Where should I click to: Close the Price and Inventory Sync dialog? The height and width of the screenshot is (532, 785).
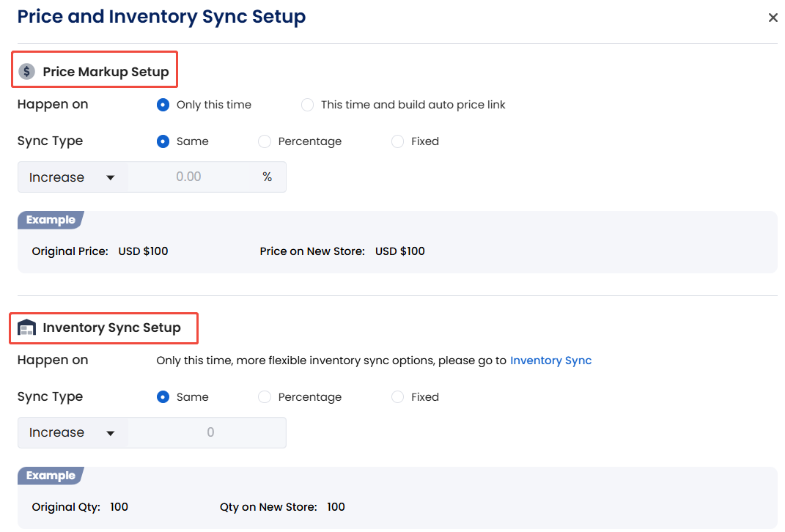[x=773, y=18]
